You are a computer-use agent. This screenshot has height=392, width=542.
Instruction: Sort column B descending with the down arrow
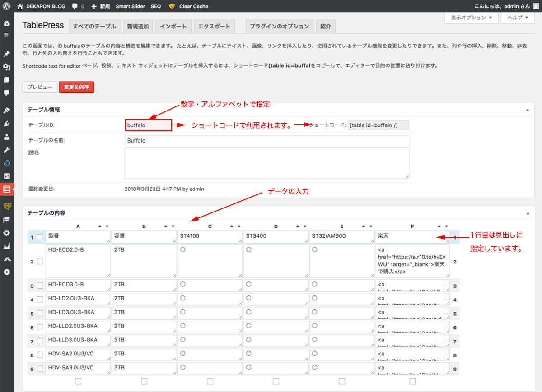(x=173, y=226)
